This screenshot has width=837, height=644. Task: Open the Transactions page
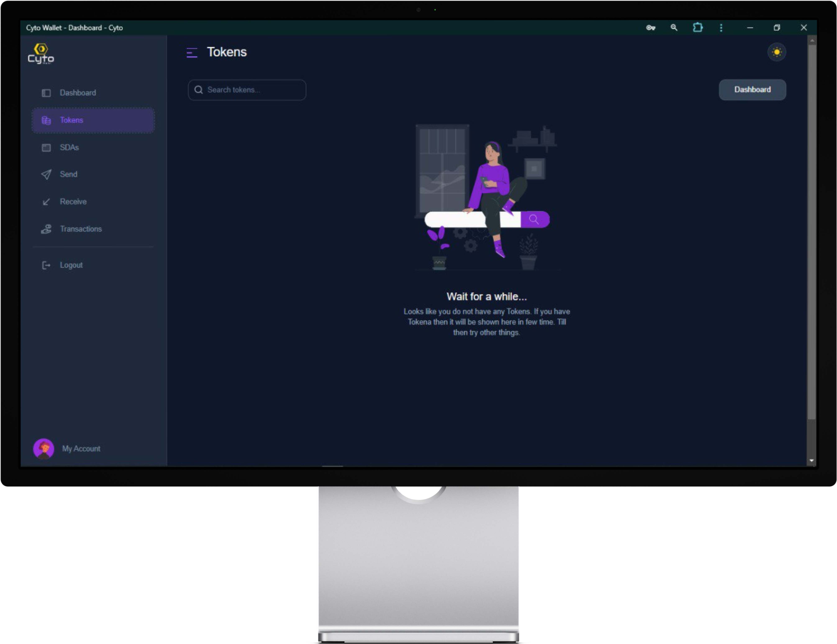(x=81, y=229)
